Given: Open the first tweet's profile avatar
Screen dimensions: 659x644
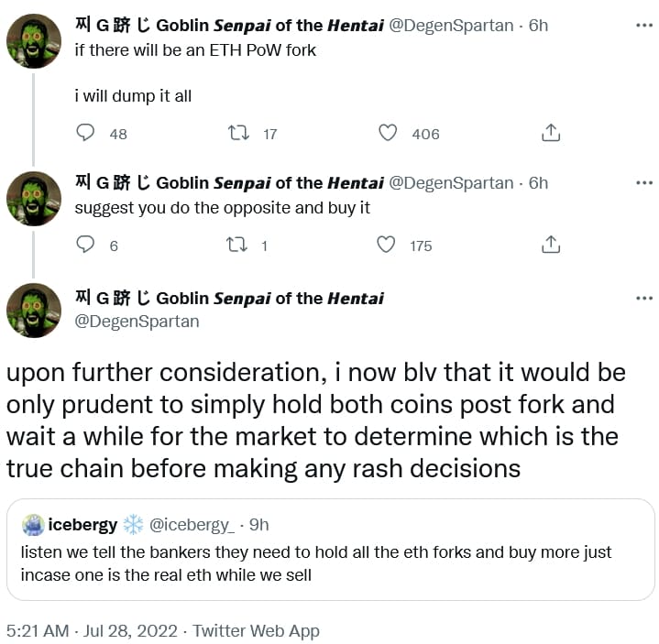Looking at the screenshot, I should [x=34, y=41].
